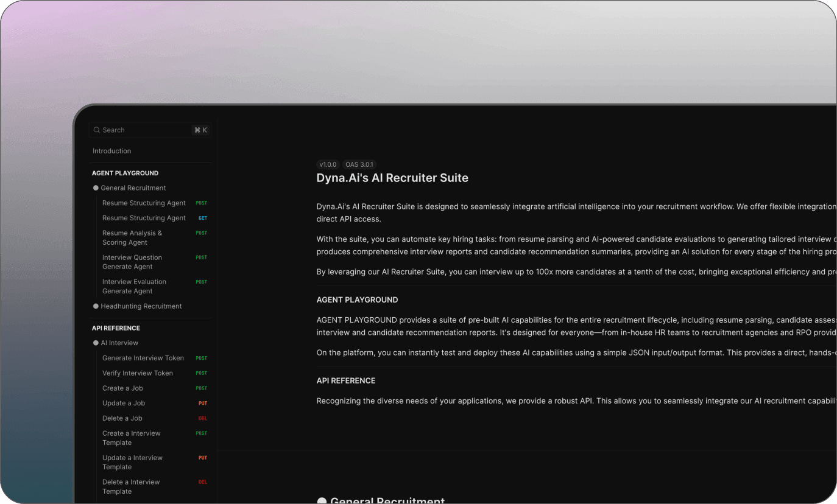Click the OAS 3.0.1 badge
The width and height of the screenshot is (837, 504).
pos(359,164)
